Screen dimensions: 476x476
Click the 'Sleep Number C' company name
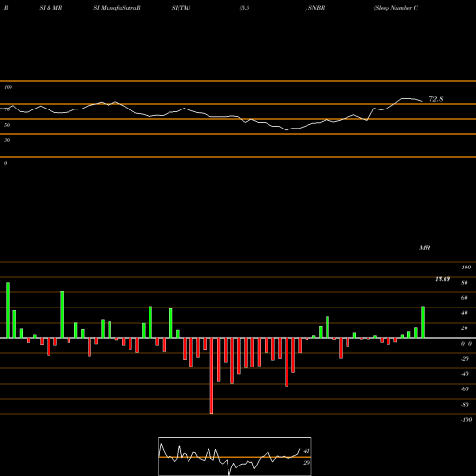click(x=396, y=8)
